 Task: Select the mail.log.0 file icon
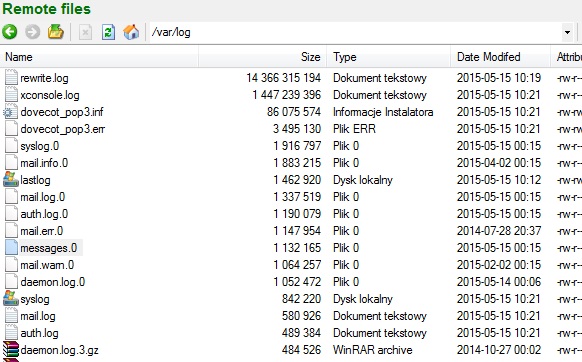(11, 197)
